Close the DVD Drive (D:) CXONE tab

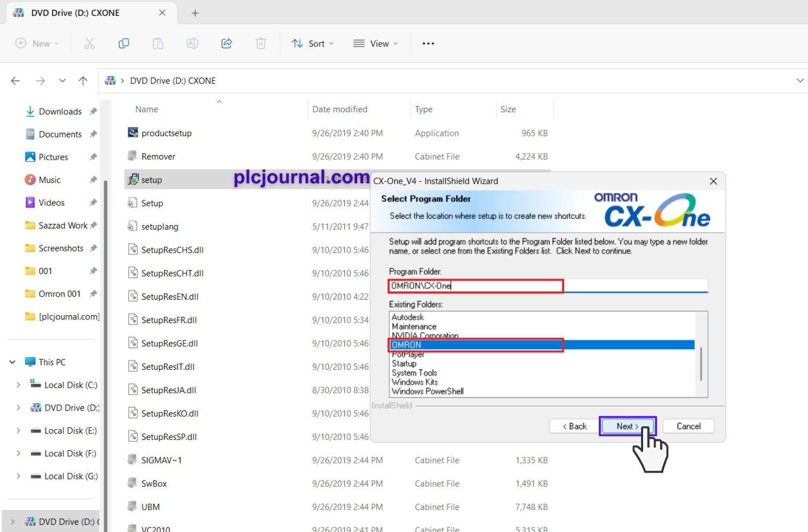click(162, 13)
